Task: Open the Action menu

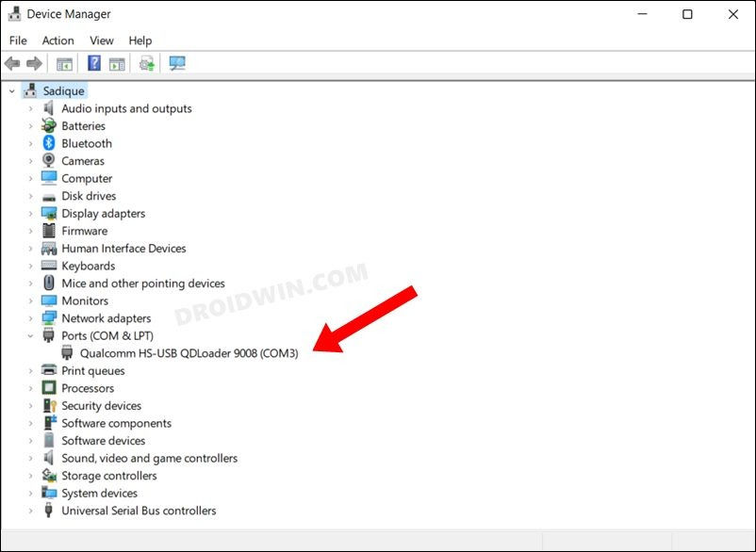Action: point(58,41)
